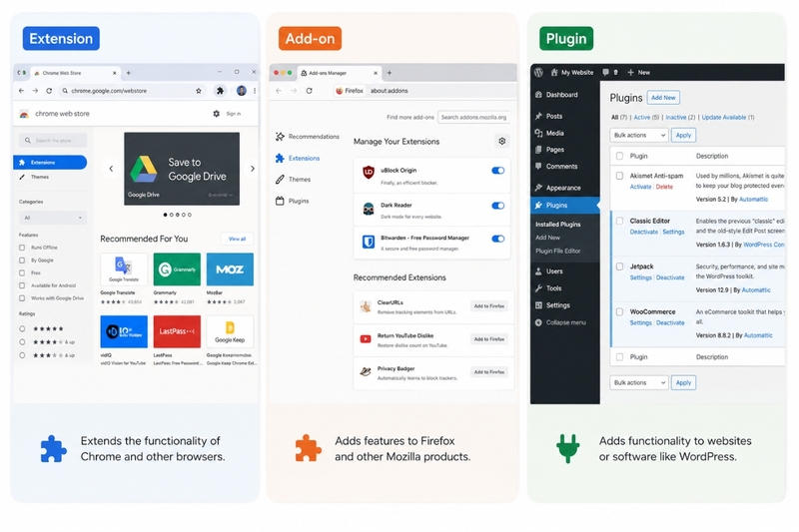Bookmark page with star icon in Chrome
This screenshot has width=799, height=532.
[198, 91]
